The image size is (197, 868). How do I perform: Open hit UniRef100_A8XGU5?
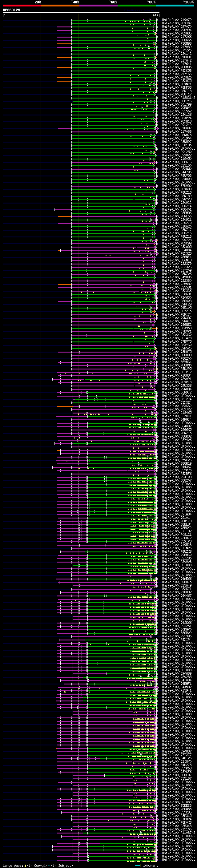pos(177,33)
